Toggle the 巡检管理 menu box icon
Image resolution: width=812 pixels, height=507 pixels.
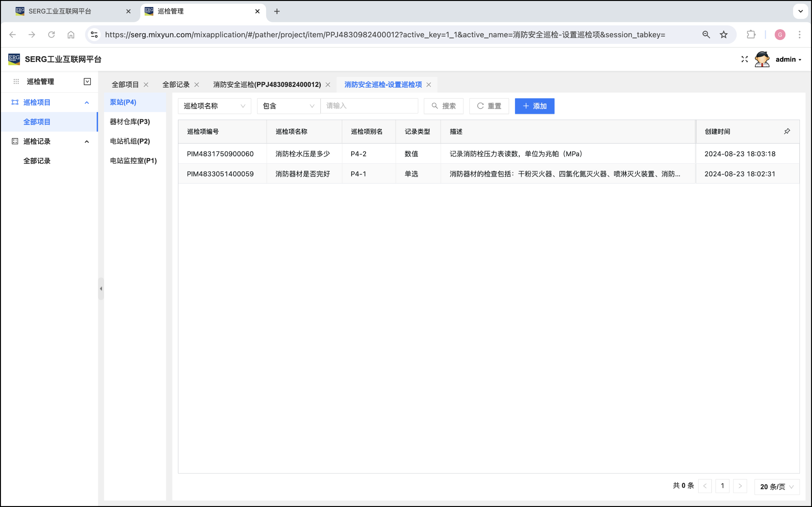pos(87,82)
